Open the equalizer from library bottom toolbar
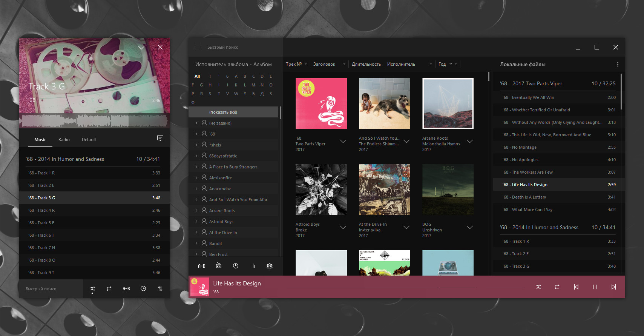 [x=253, y=266]
